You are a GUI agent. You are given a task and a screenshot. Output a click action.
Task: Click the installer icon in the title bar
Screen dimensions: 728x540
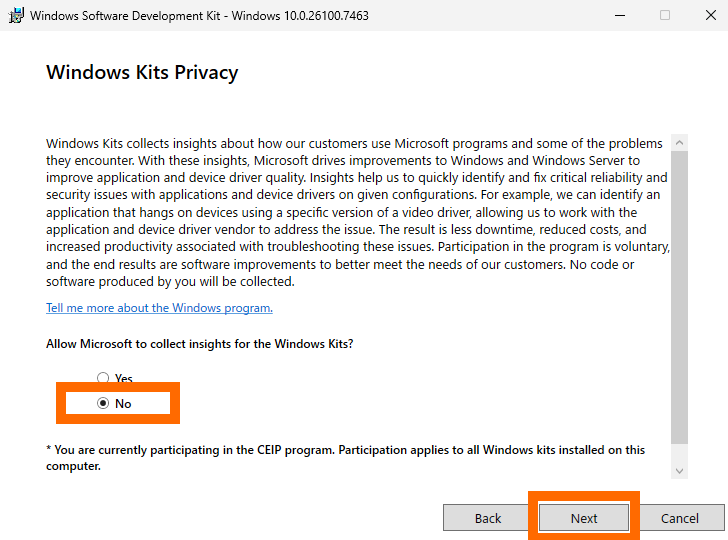pyautogui.click(x=16, y=15)
